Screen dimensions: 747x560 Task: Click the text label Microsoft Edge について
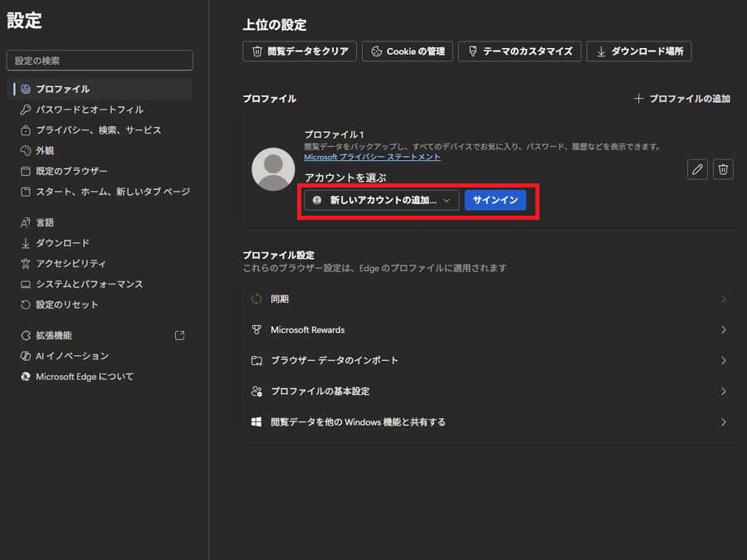[x=85, y=377]
